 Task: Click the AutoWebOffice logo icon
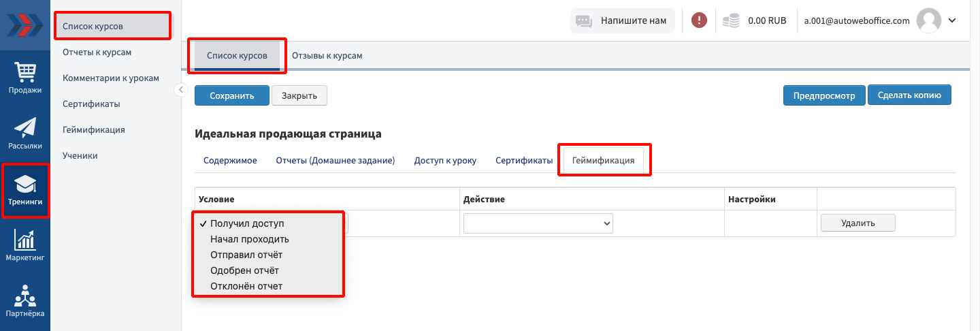point(24,25)
